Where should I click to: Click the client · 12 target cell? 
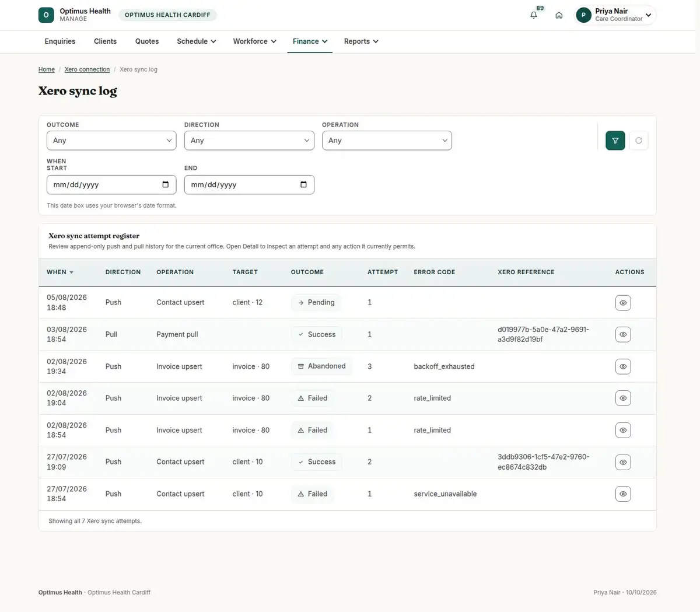coord(247,302)
